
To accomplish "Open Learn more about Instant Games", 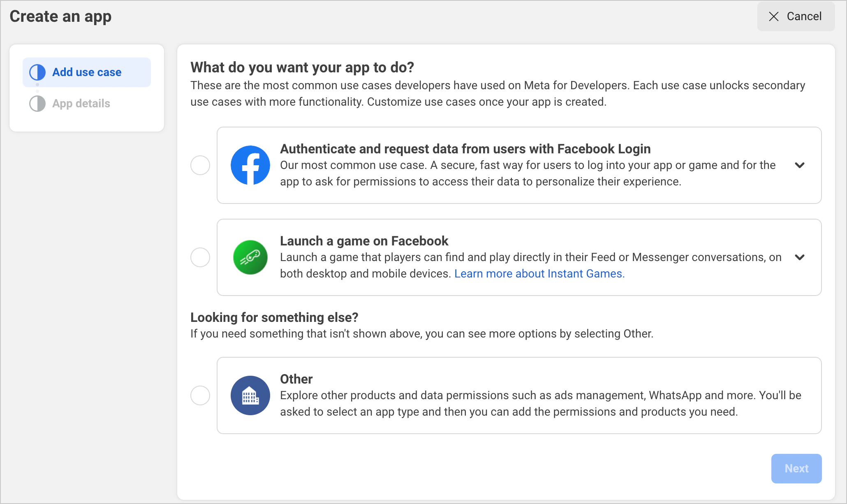I will [x=539, y=273].
